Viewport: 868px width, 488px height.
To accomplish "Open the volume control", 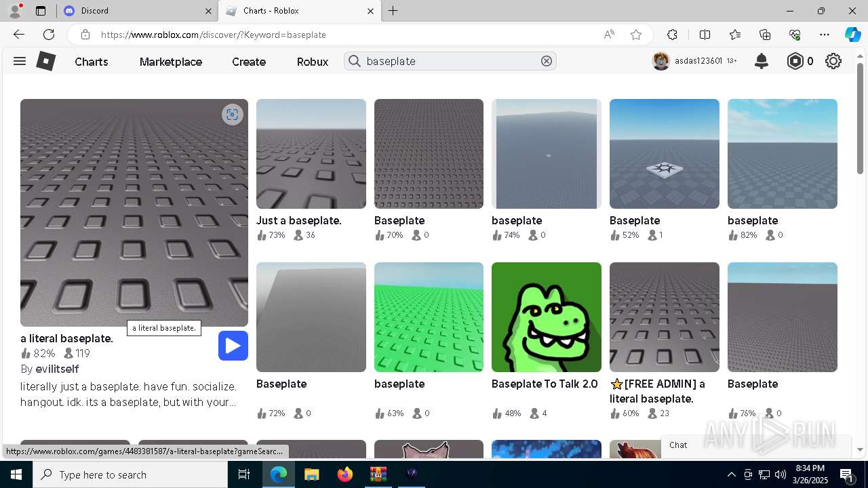I will [x=781, y=474].
